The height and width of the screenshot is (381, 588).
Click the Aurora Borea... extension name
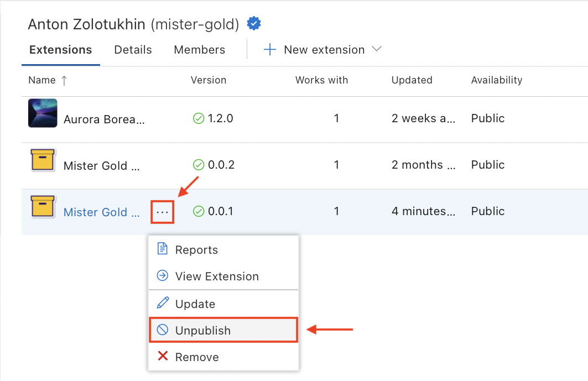click(x=104, y=119)
